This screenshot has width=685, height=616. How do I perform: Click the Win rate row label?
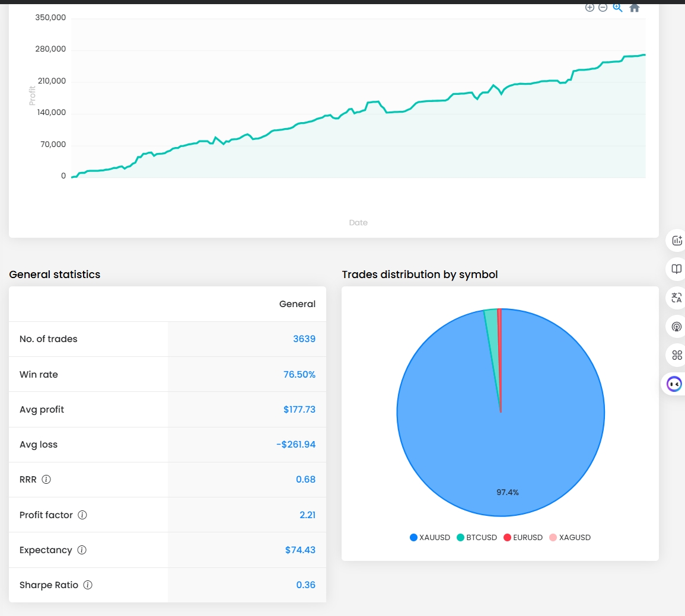(39, 375)
